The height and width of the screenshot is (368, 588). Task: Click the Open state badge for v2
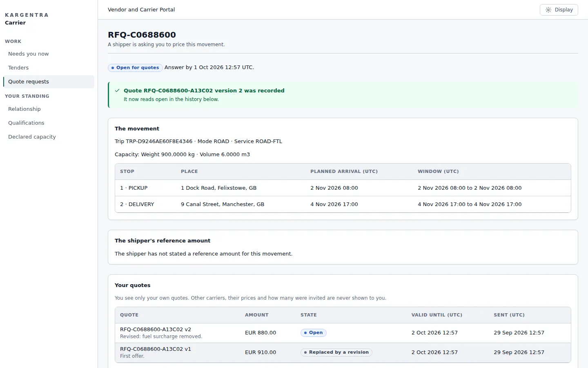click(313, 332)
